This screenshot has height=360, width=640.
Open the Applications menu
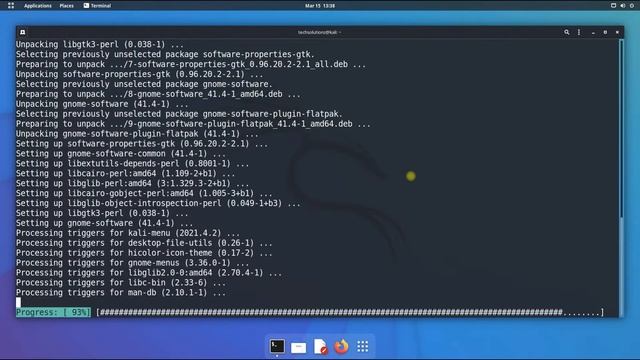[38, 6]
